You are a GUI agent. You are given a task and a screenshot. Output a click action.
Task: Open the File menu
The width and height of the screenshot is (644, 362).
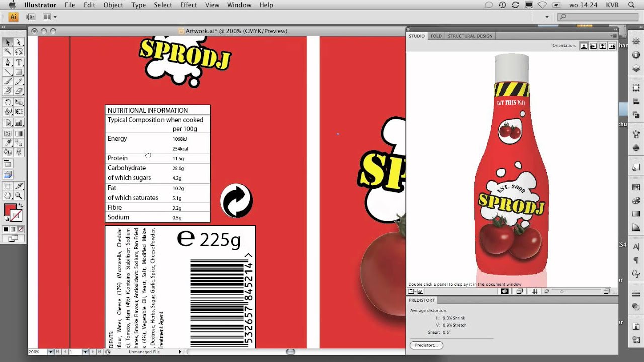pyautogui.click(x=70, y=5)
